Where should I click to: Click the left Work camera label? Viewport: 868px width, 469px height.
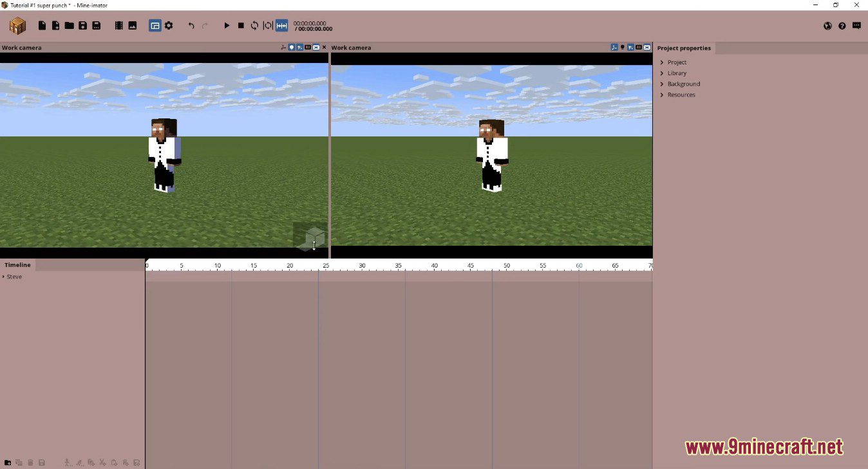tap(21, 48)
